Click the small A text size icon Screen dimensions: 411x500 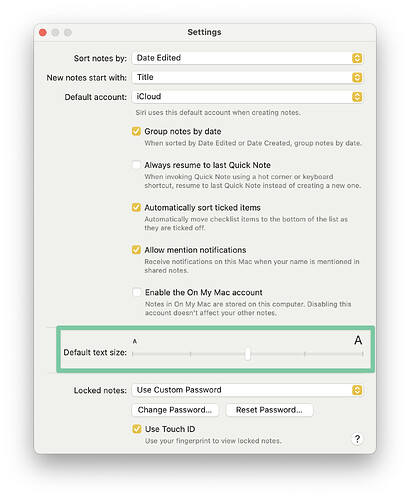135,341
